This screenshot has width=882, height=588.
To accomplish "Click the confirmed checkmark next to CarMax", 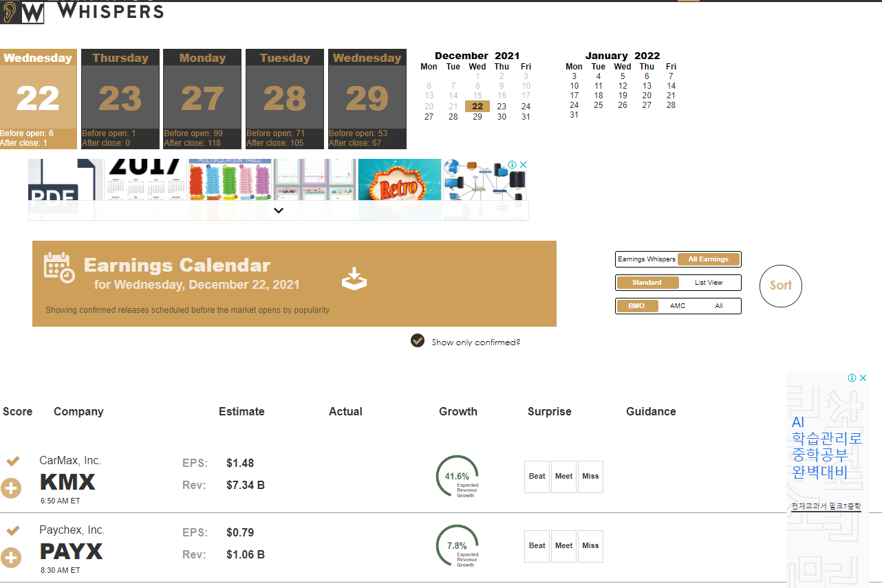I will point(13,461).
